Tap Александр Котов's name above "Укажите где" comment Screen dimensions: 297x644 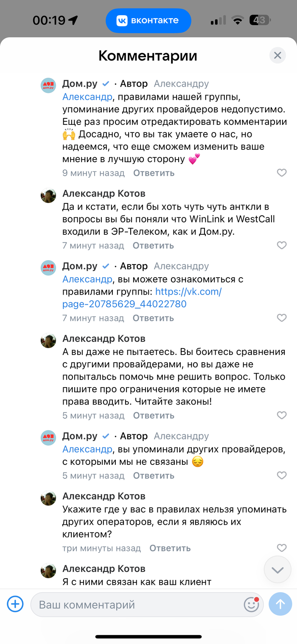coord(104,496)
